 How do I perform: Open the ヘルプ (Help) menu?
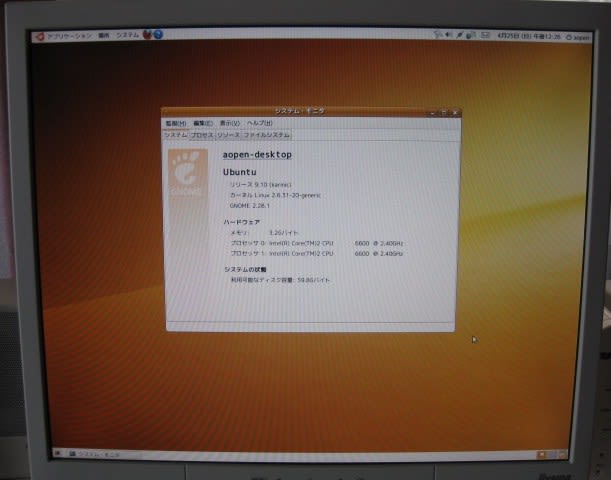[259, 123]
